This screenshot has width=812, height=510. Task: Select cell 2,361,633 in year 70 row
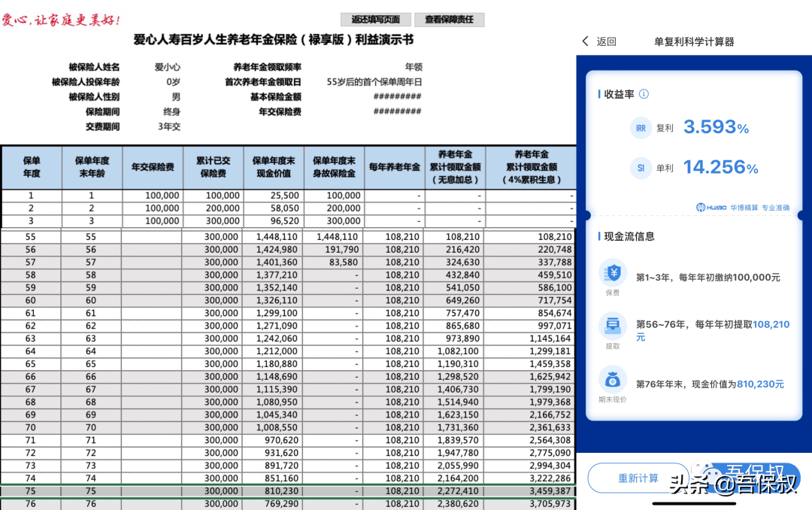click(x=529, y=427)
